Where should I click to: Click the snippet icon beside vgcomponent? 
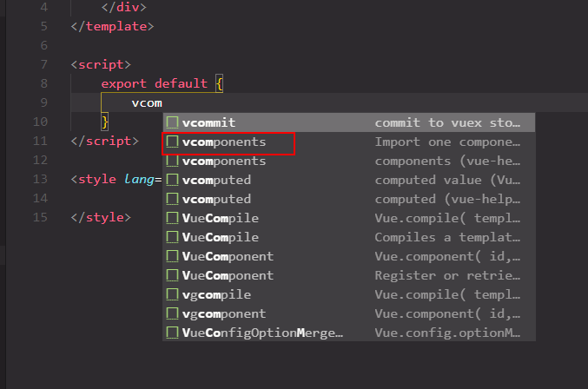[172, 313]
